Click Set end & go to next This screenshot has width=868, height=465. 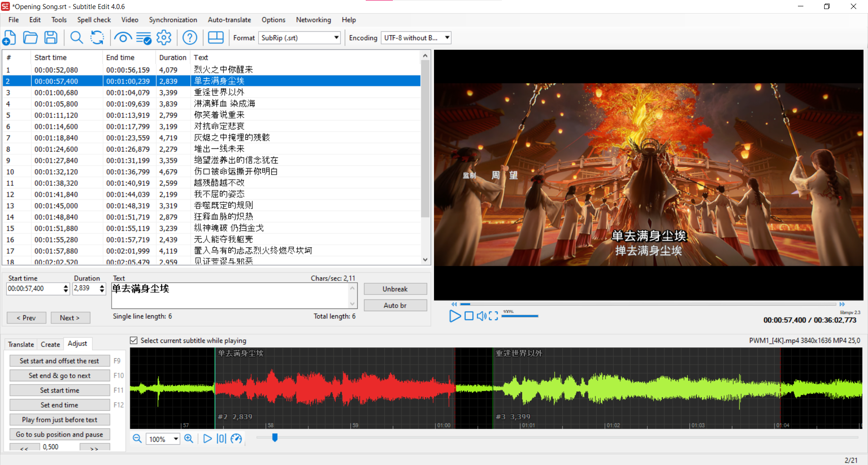pyautogui.click(x=60, y=375)
